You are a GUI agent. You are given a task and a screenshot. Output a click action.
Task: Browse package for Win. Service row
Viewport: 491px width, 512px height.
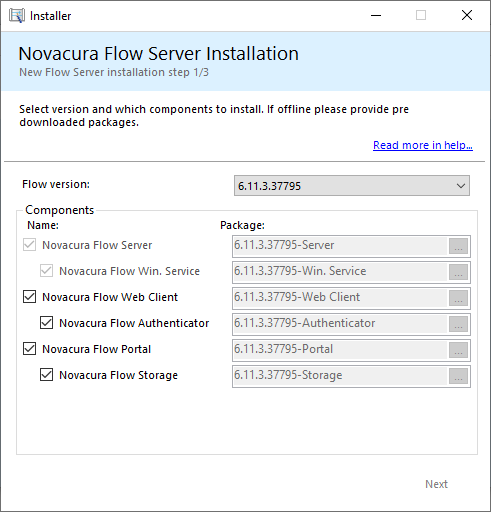click(x=458, y=272)
